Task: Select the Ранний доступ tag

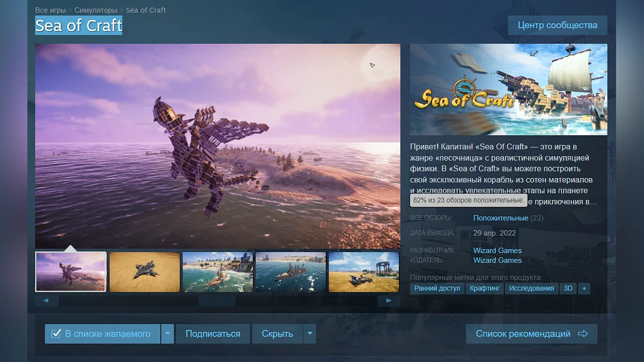Action: point(437,288)
